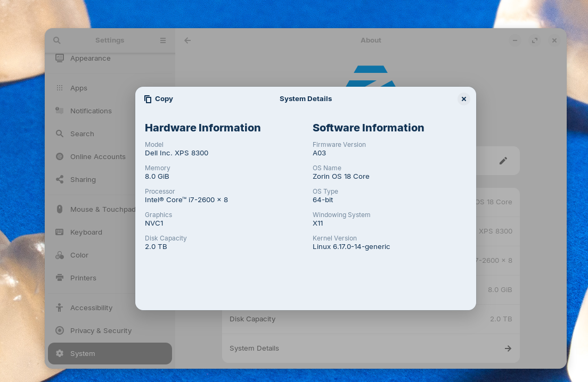This screenshot has width=588, height=382.
Task: Click the Kernel Version label
Action: (x=334, y=238)
